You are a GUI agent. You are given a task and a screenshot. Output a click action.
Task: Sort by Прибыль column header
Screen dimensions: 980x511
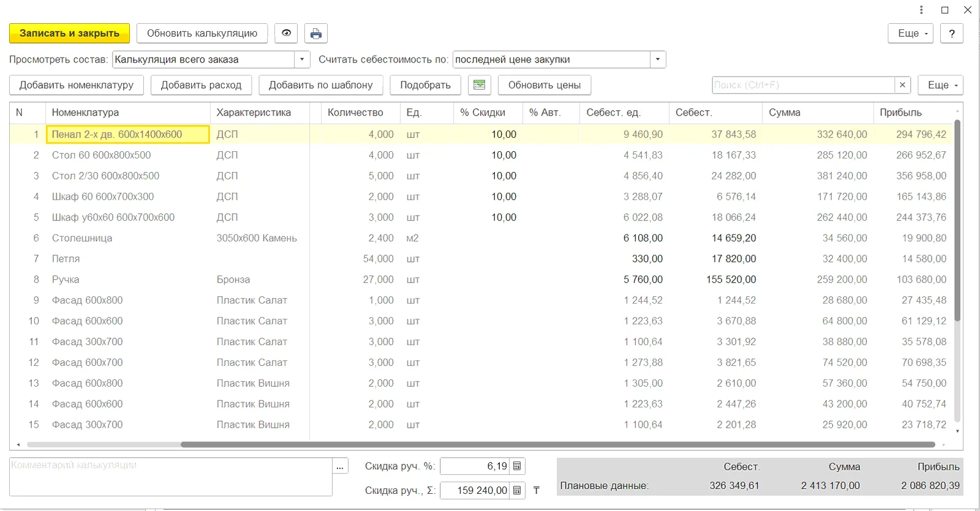click(x=913, y=113)
